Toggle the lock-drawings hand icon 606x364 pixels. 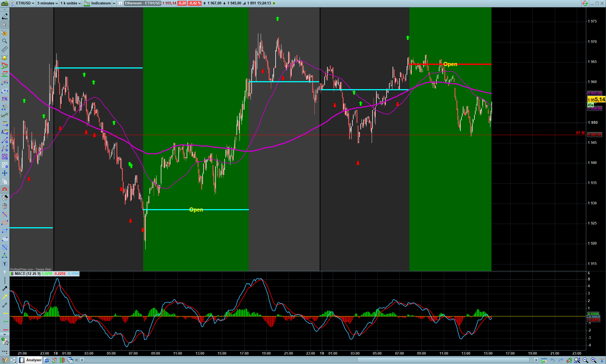[5, 33]
